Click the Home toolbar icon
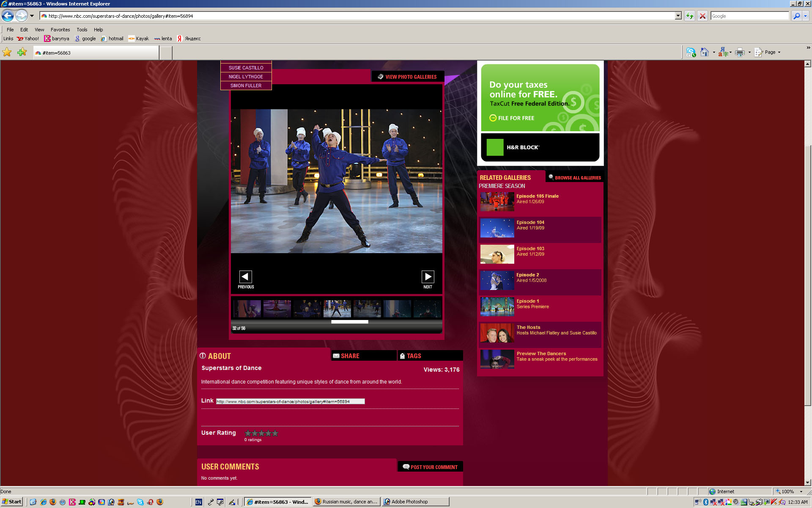The image size is (812, 508). tap(704, 52)
